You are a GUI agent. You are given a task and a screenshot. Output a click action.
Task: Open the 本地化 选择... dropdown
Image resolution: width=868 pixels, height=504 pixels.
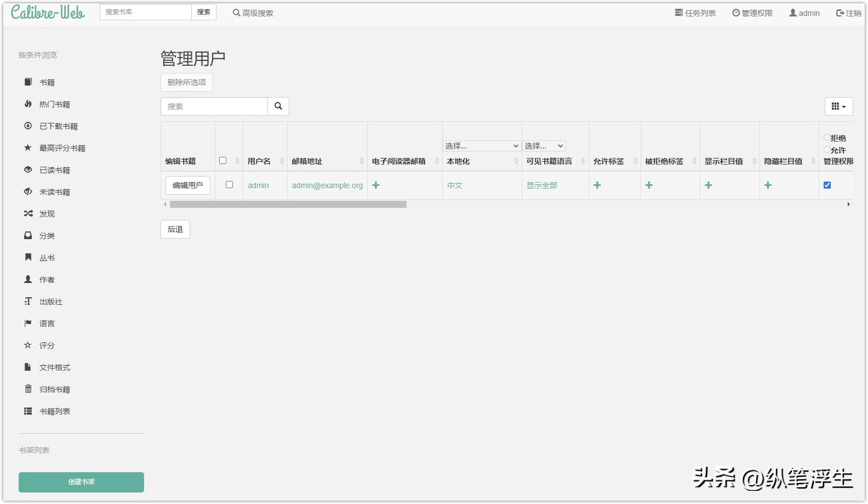(x=482, y=146)
